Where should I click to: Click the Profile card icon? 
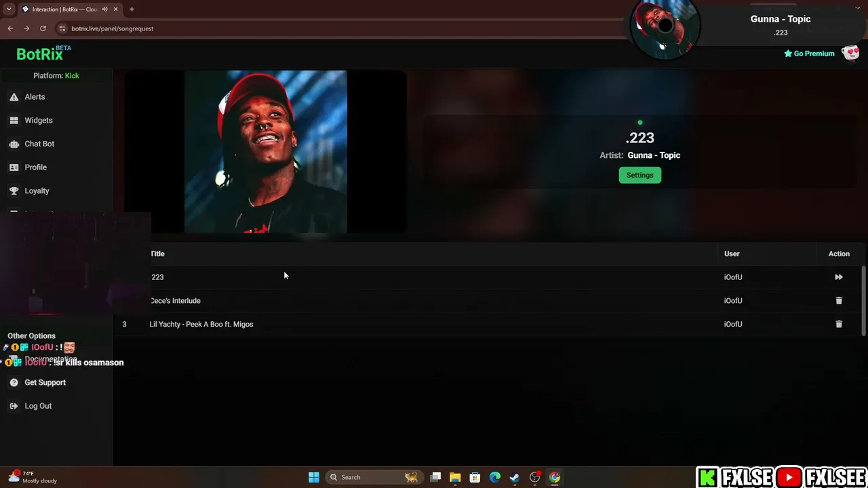point(14,167)
